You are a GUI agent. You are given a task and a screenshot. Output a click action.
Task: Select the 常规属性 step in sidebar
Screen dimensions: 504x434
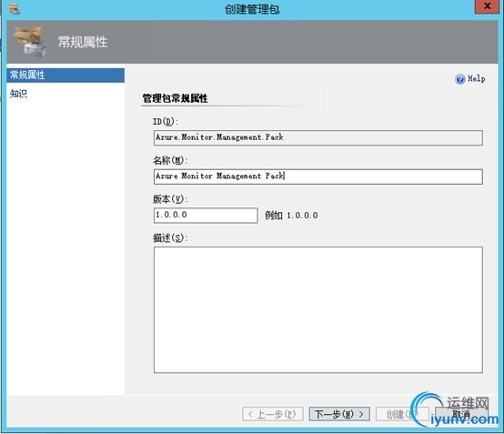[x=66, y=76]
